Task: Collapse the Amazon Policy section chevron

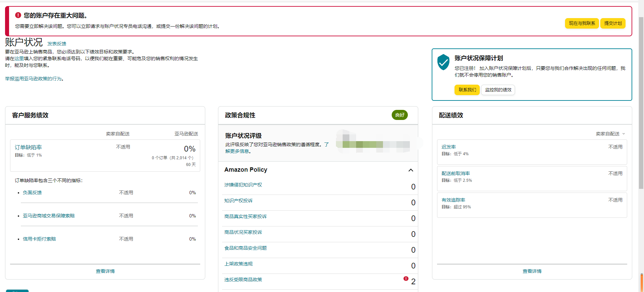Action: coord(411,170)
